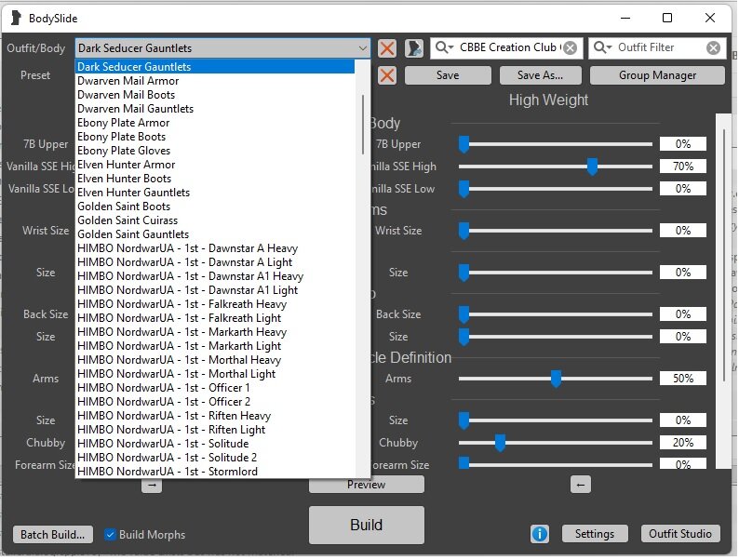The width and height of the screenshot is (739, 560).
Task: Pick HIMBO NordwarUA Morthal Light
Action: click(x=215, y=375)
